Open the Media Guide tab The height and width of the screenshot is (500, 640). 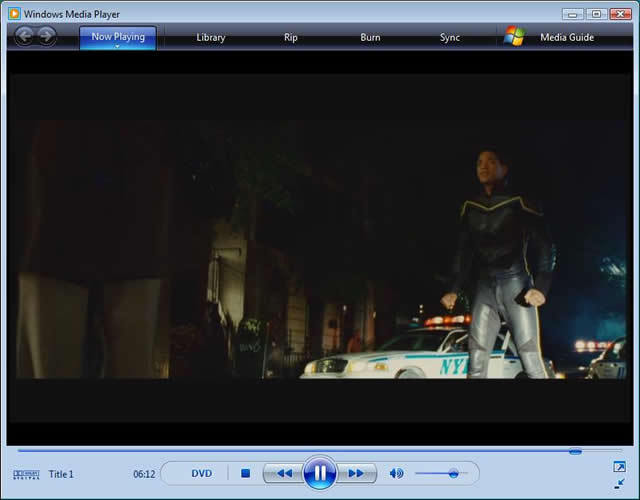pos(567,38)
